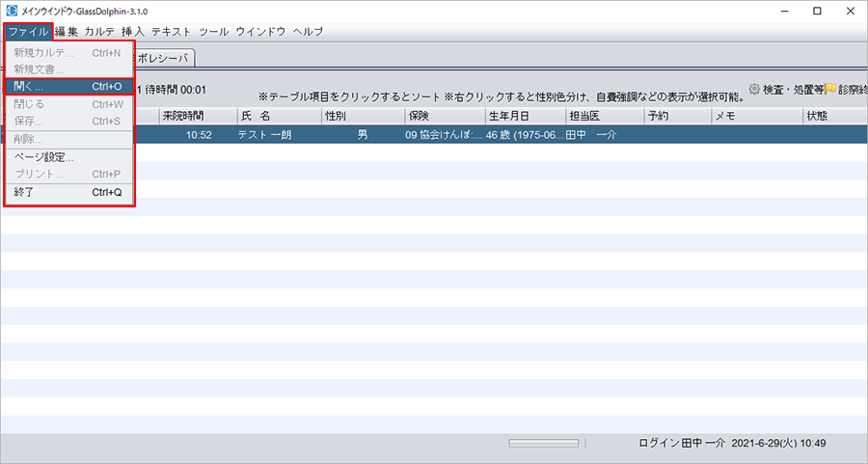Sort table by メモ column header

[757, 117]
